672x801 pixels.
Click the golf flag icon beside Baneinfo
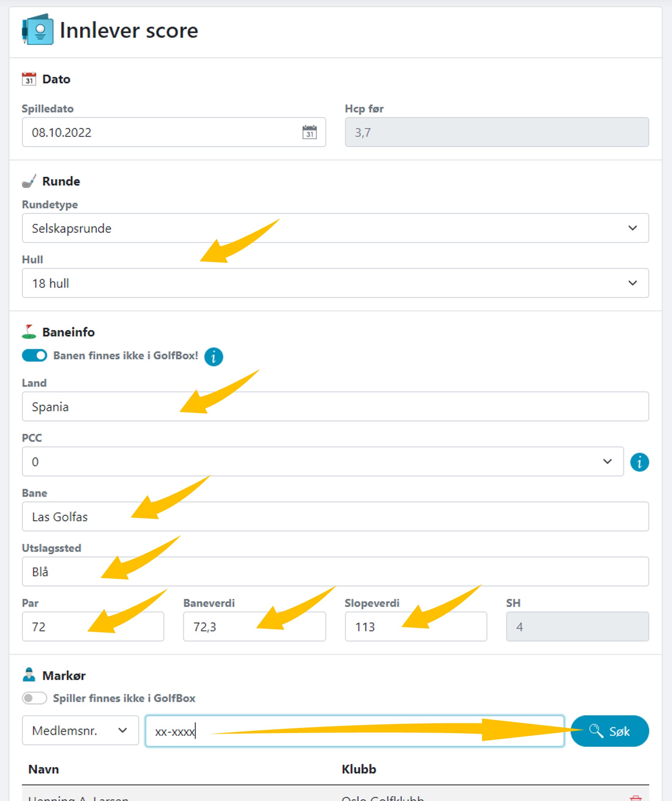click(x=29, y=331)
